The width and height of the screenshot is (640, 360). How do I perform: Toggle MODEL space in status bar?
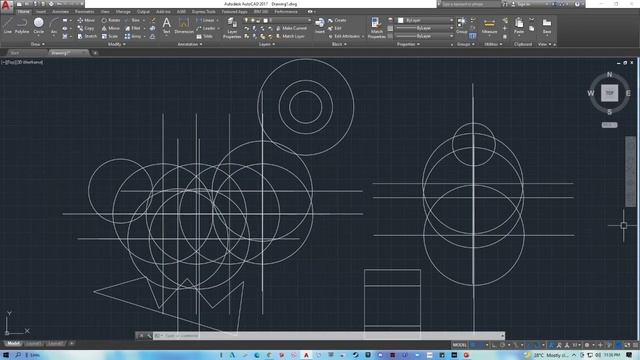459,345
